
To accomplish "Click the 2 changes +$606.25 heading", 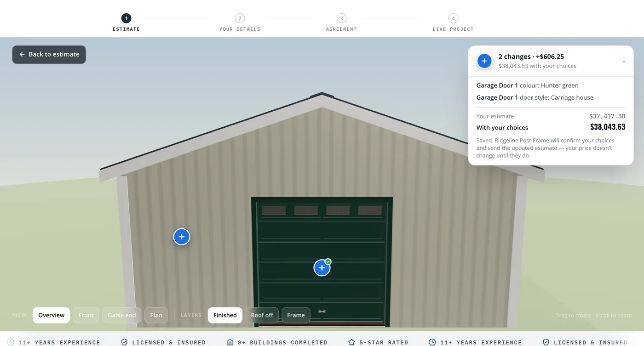I will (531, 57).
